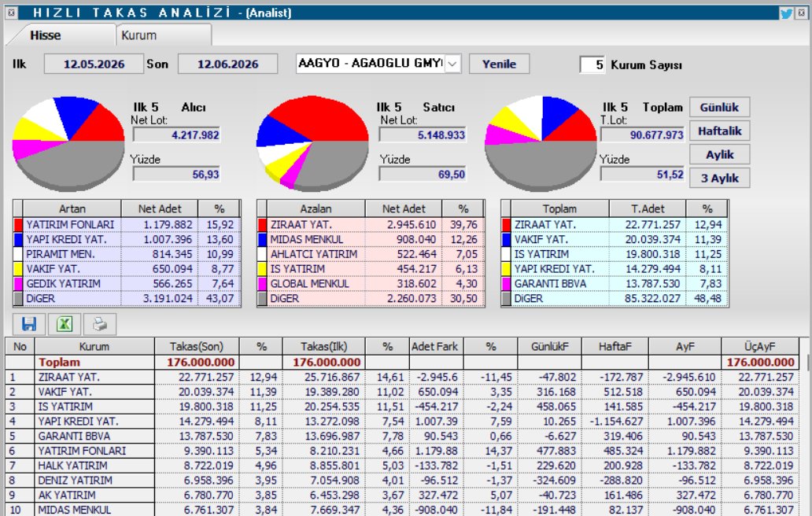This screenshot has width=812, height=516.
Task: Click yellow swatch beside YAPI KREDI YAT. in Toplam
Action: coord(506,268)
